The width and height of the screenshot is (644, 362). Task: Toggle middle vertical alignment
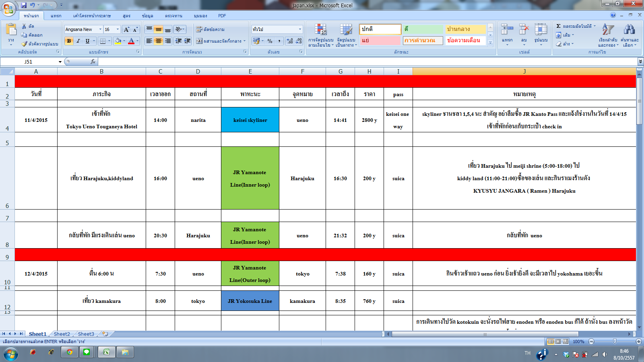(x=159, y=29)
